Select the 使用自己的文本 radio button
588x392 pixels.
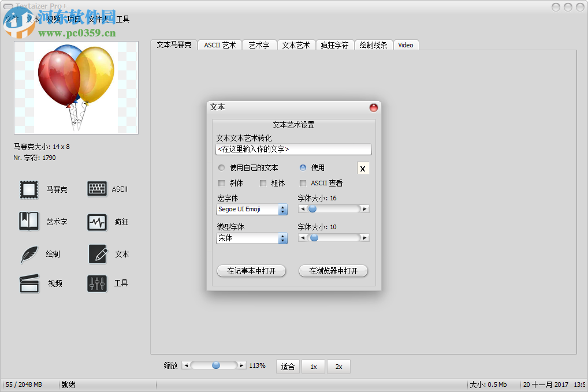pyautogui.click(x=221, y=168)
